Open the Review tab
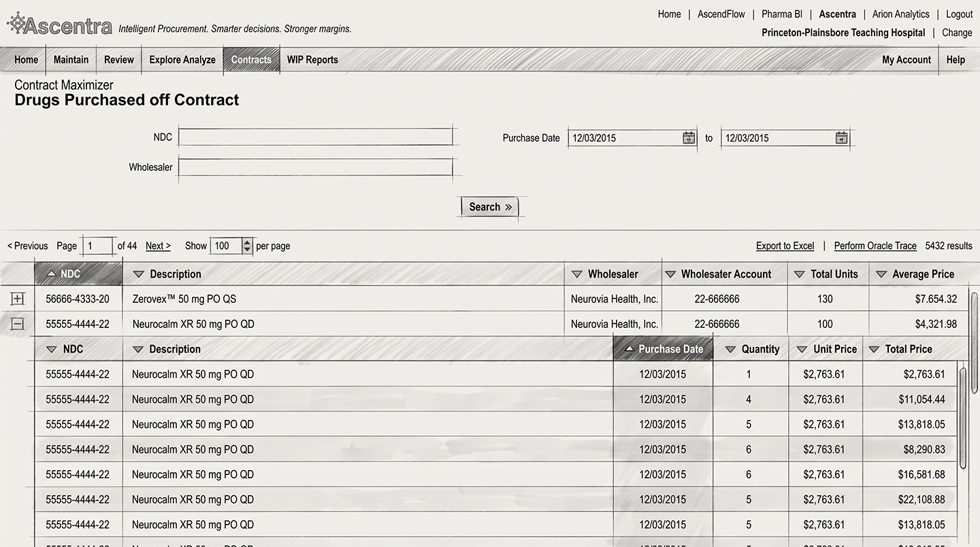The width and height of the screenshot is (980, 547). (119, 60)
